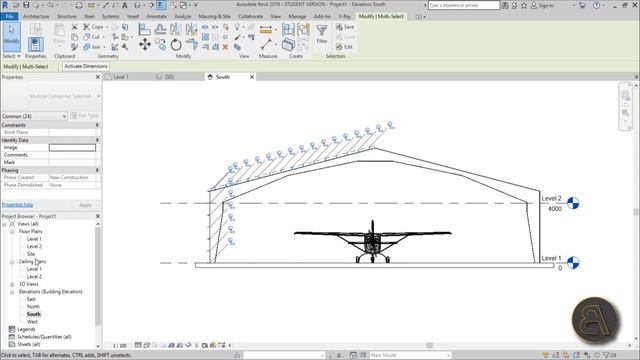Choose Mirror - Pick Axis tool
Viewport: 640px width, 360px height.
pos(176,29)
